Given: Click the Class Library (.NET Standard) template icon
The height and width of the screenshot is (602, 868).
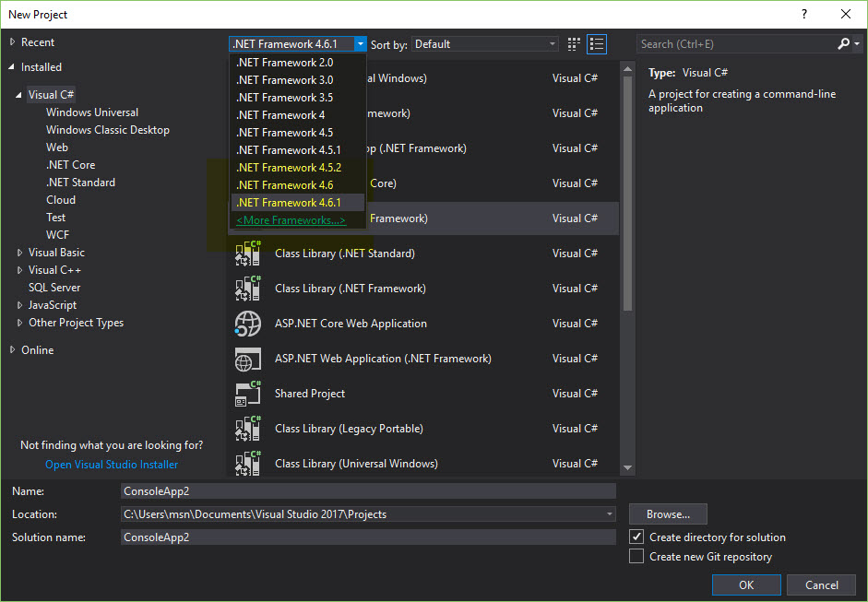Looking at the screenshot, I should pos(247,254).
